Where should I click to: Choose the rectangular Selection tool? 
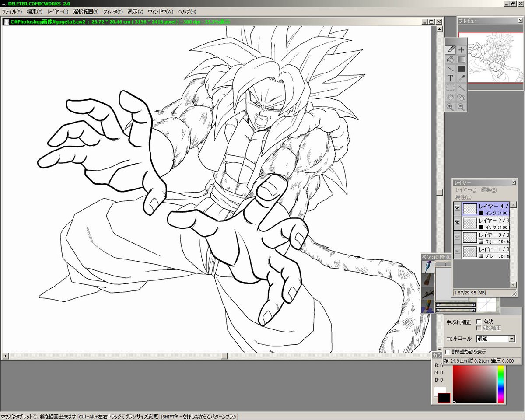pyautogui.click(x=450, y=88)
